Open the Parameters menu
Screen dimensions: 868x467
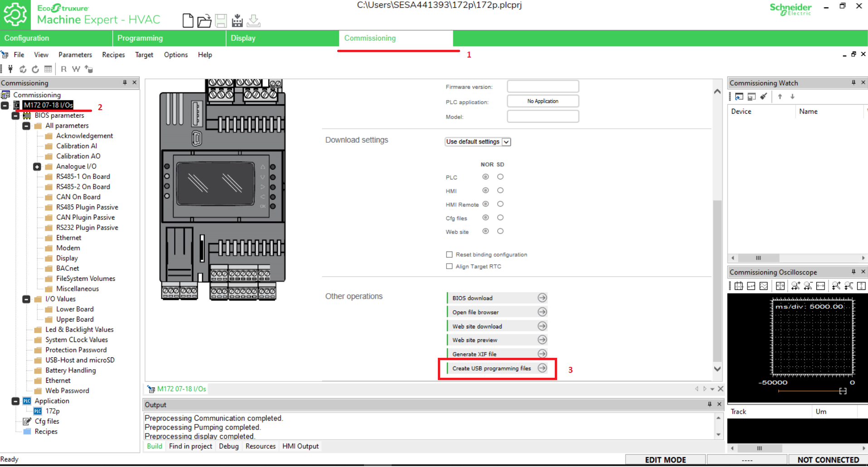point(75,55)
